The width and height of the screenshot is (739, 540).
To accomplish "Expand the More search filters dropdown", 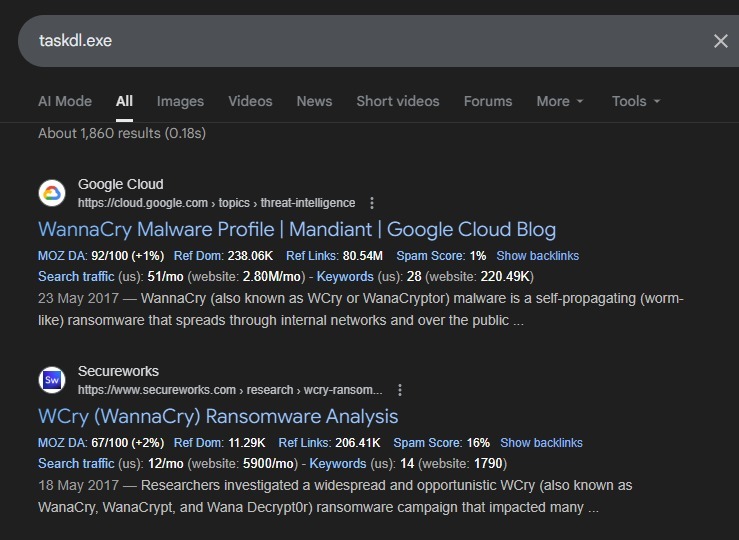I will 559,101.
